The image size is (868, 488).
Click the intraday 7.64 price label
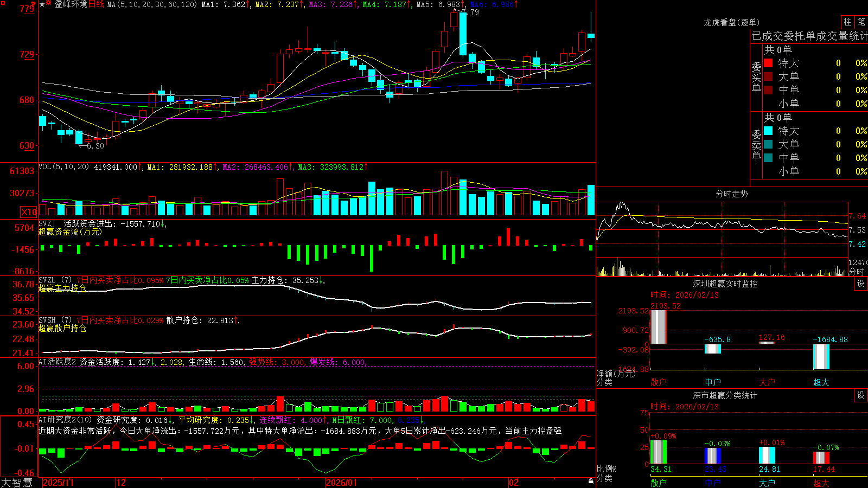(857, 216)
